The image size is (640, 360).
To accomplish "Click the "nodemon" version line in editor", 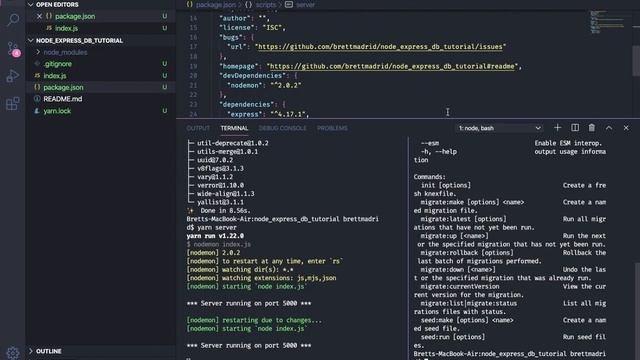I will pos(264,85).
